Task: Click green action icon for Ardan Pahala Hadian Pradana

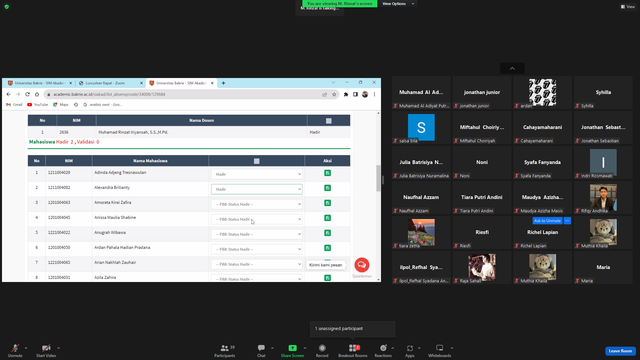Action: pyautogui.click(x=327, y=248)
